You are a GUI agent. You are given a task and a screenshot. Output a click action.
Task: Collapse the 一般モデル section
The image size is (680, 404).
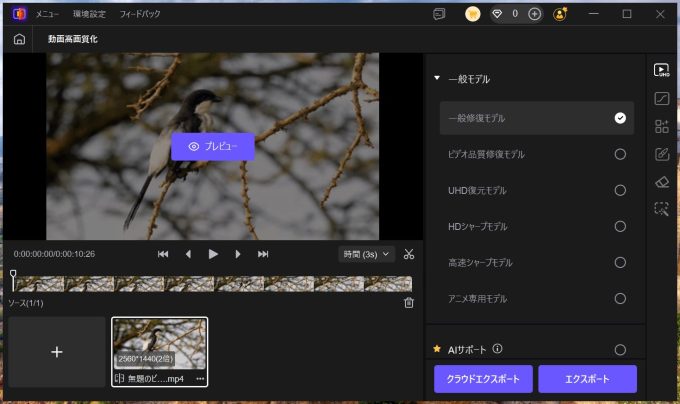[x=437, y=79]
